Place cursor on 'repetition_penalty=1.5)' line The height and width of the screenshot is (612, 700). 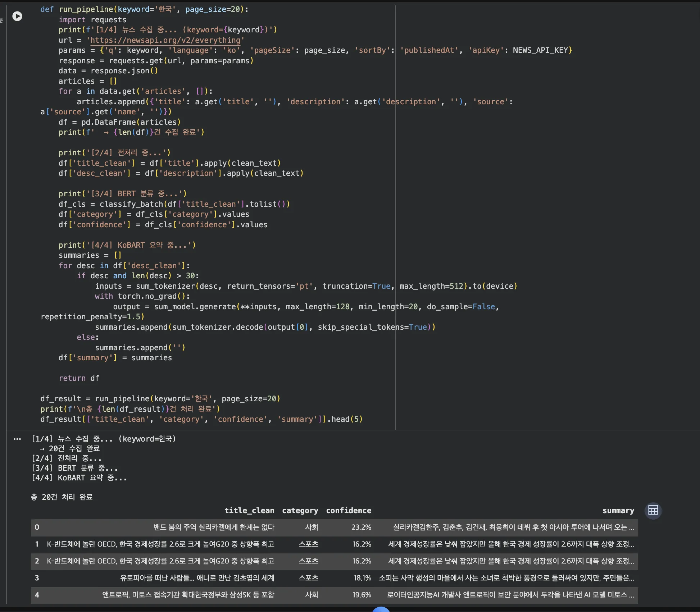coord(92,317)
